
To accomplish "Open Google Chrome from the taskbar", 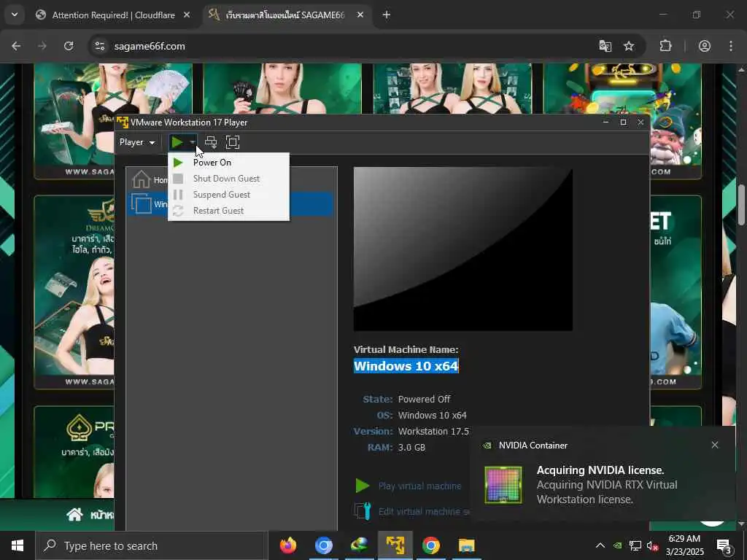I will [x=430, y=545].
